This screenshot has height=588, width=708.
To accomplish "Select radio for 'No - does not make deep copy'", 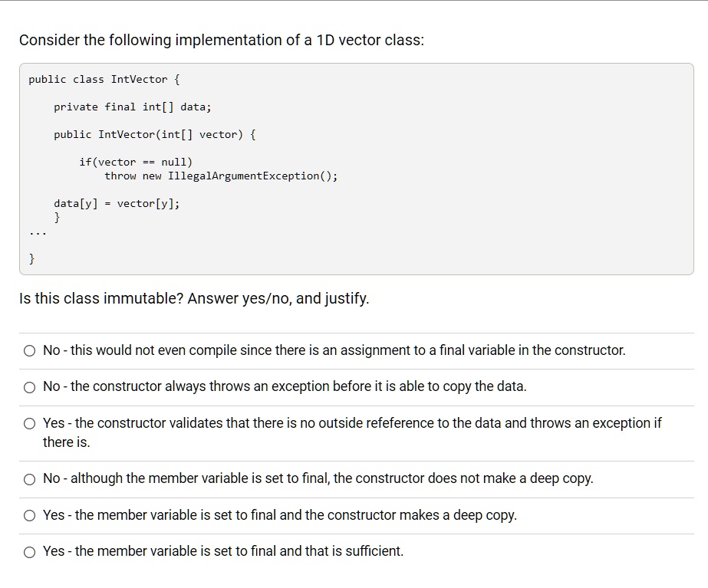I will pos(29,479).
